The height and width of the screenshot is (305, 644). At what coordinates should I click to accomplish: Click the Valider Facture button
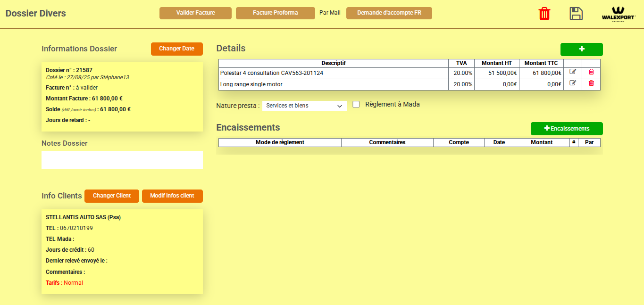[x=195, y=13]
